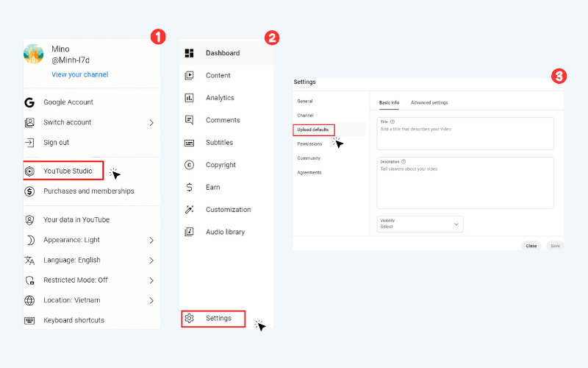Click the Google G account icon

click(x=29, y=102)
